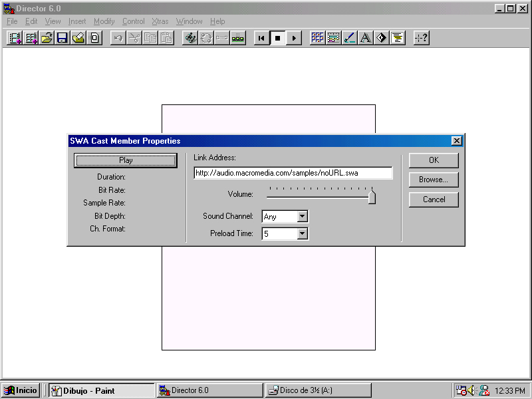Screen dimensions: 532x399
Task: Open the Text Window letter A icon
Action: [x=365, y=38]
